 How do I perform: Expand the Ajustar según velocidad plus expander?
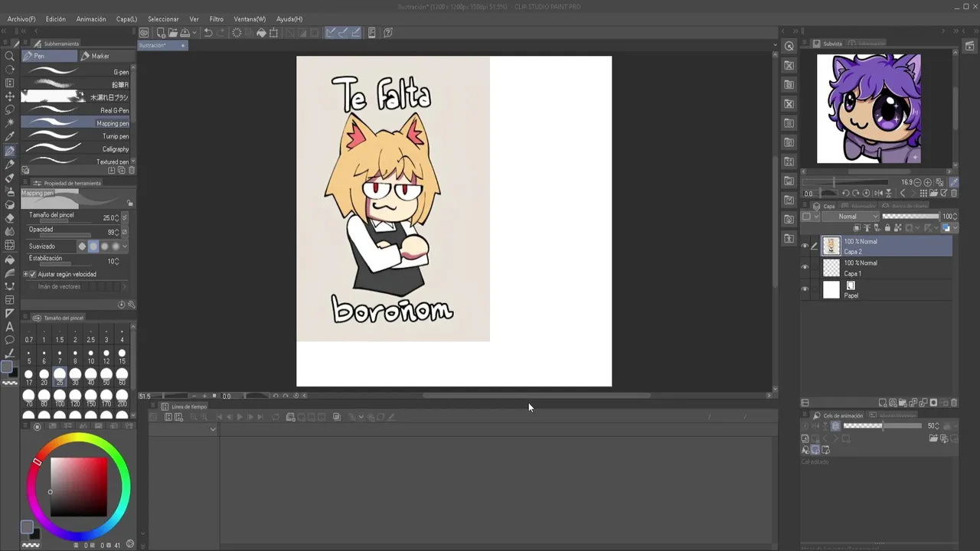(25, 274)
